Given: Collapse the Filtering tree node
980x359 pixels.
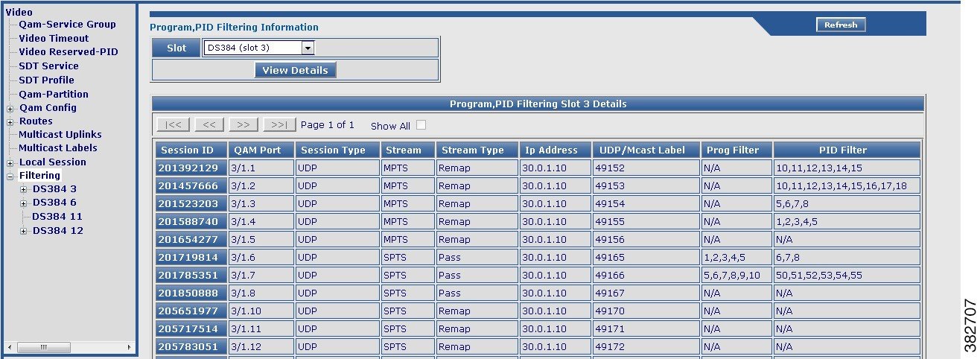Looking at the screenshot, I should [10, 177].
